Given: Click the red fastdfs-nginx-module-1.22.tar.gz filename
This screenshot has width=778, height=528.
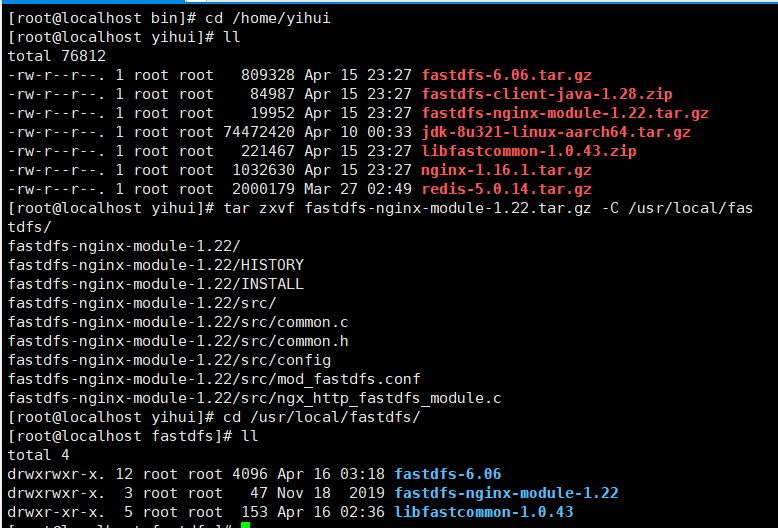Looking at the screenshot, I should pyautogui.click(x=565, y=113).
